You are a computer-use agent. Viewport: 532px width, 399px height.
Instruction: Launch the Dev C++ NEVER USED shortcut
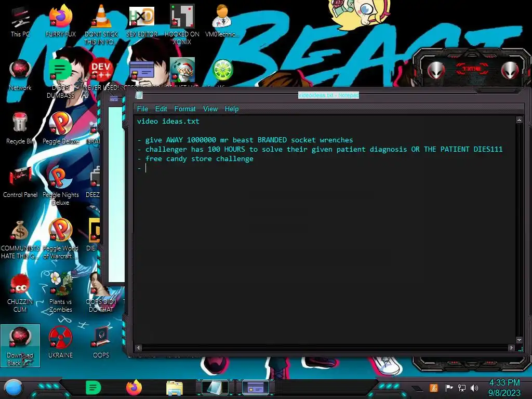click(101, 75)
